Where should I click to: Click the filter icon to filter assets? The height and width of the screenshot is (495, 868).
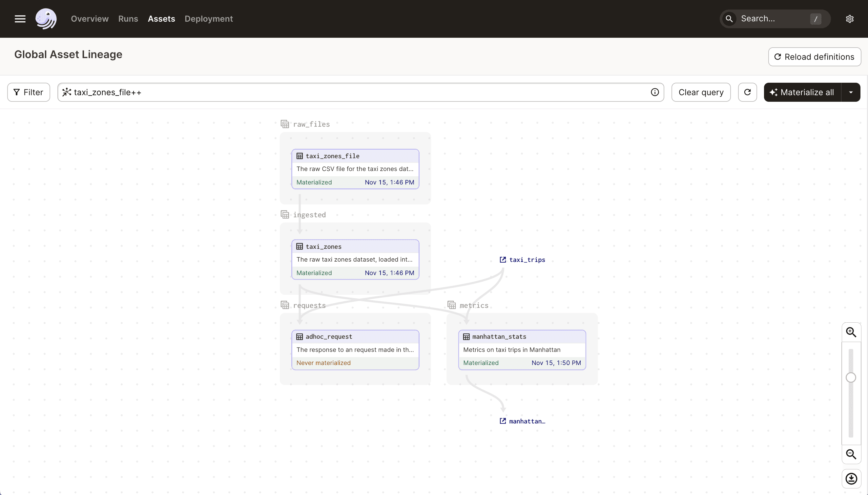click(17, 92)
